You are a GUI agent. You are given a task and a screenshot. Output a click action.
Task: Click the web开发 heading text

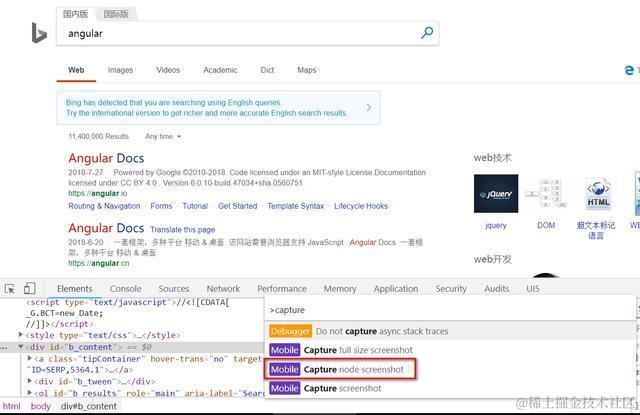click(x=492, y=259)
